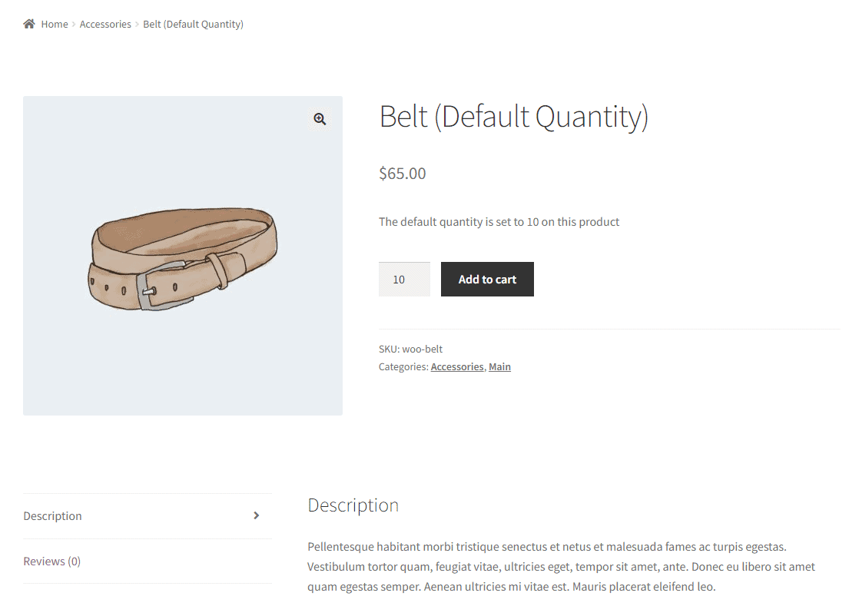Click the home icon in breadcrumb
The width and height of the screenshot is (859, 616).
pyautogui.click(x=29, y=24)
